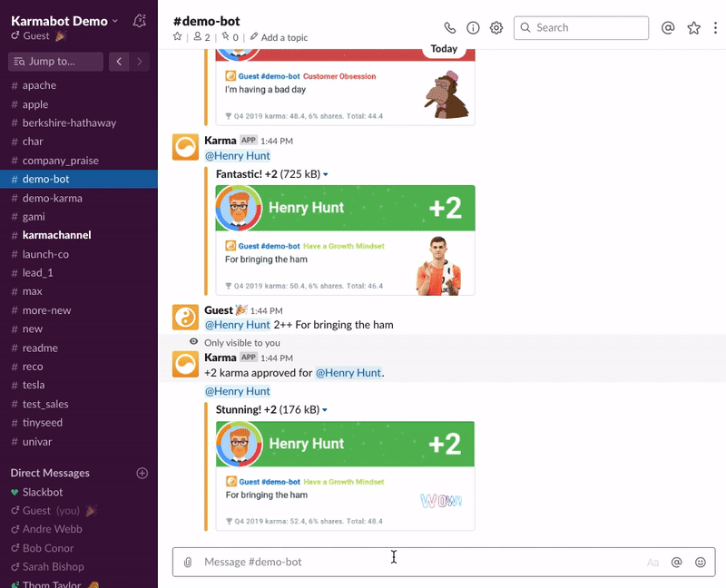Open #launch-co channel

pos(79,254)
